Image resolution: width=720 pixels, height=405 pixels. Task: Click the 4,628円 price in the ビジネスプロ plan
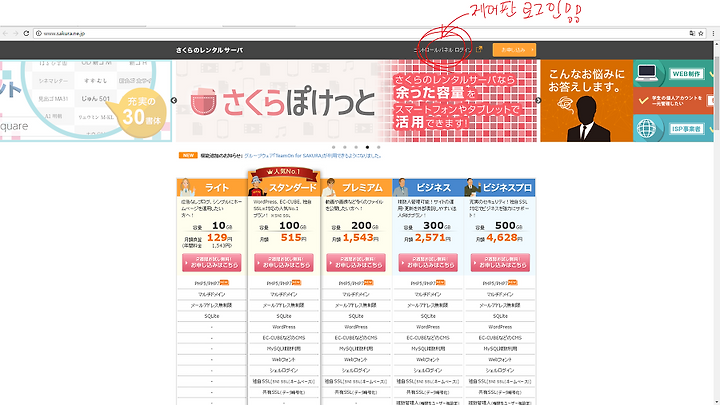tap(505, 238)
